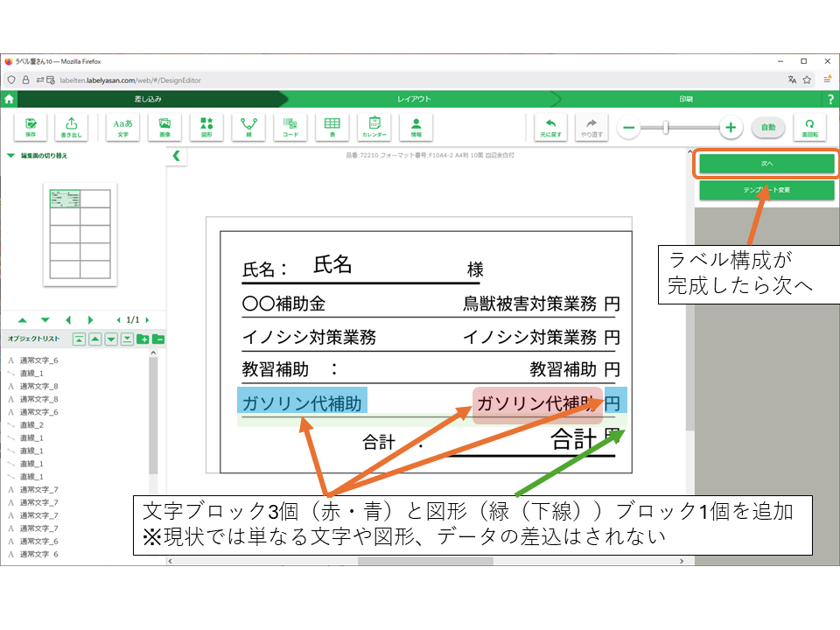This screenshot has width=840, height=630.
Task: Rotate the sheet using 面回転
Action: click(809, 127)
